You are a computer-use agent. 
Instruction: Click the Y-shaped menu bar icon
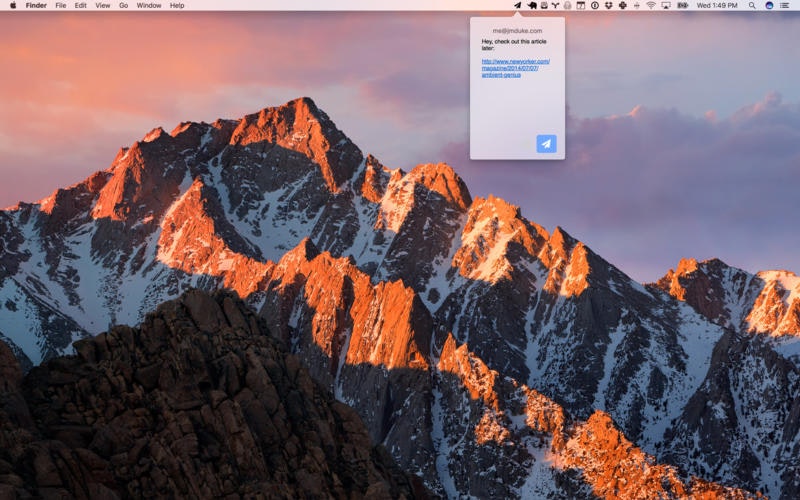point(555,5)
